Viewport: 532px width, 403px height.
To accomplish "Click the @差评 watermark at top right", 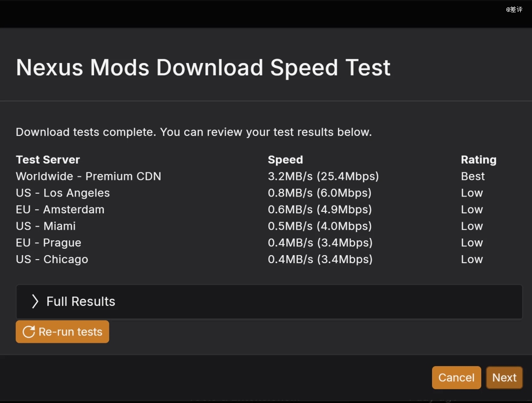I will [x=514, y=9].
